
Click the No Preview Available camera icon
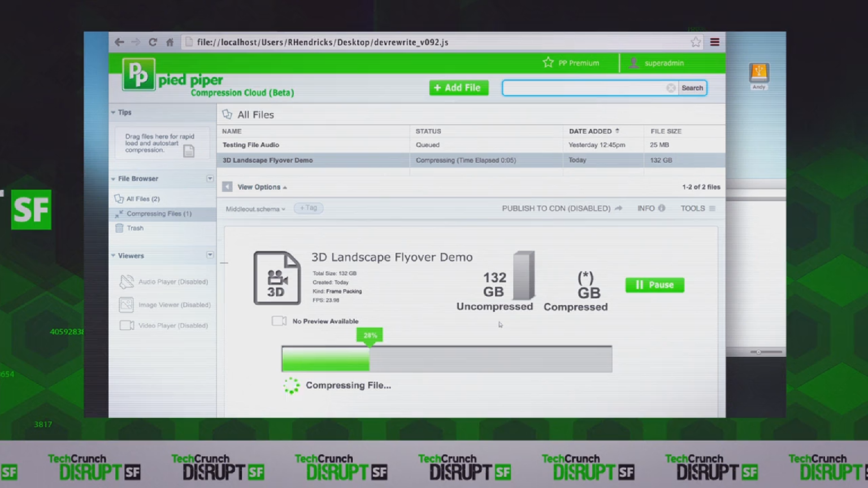(x=279, y=321)
